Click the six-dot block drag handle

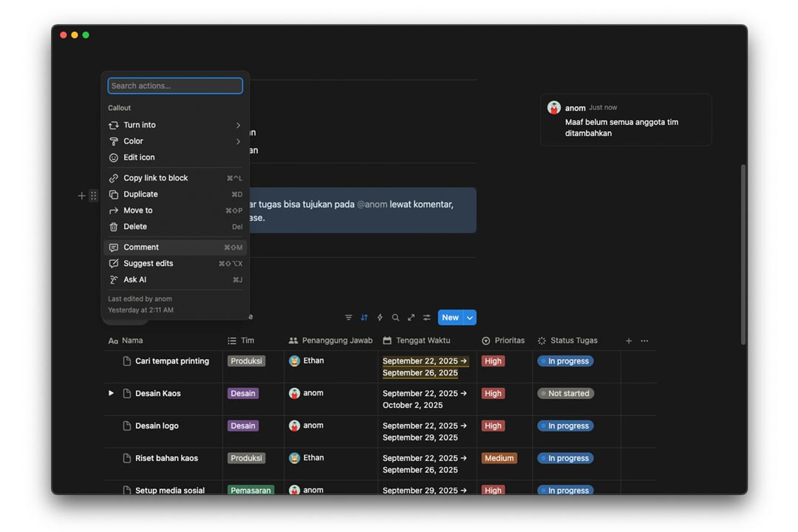93,196
